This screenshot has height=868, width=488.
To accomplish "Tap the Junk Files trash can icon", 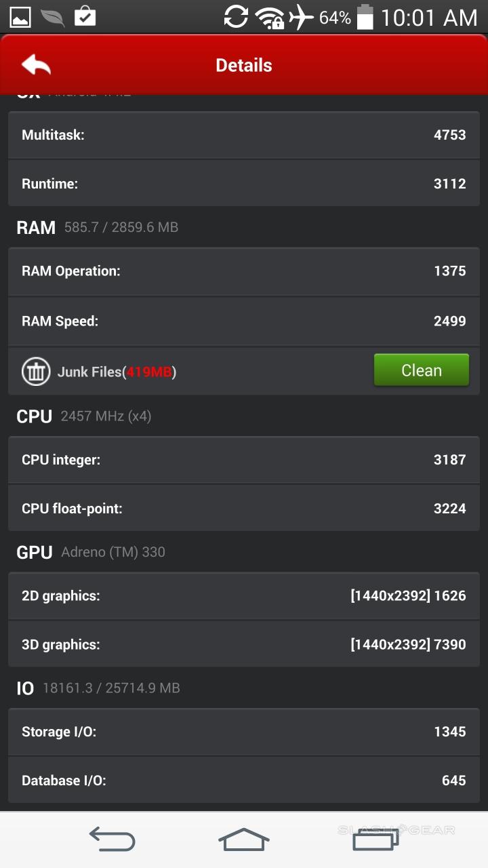I will coord(36,372).
